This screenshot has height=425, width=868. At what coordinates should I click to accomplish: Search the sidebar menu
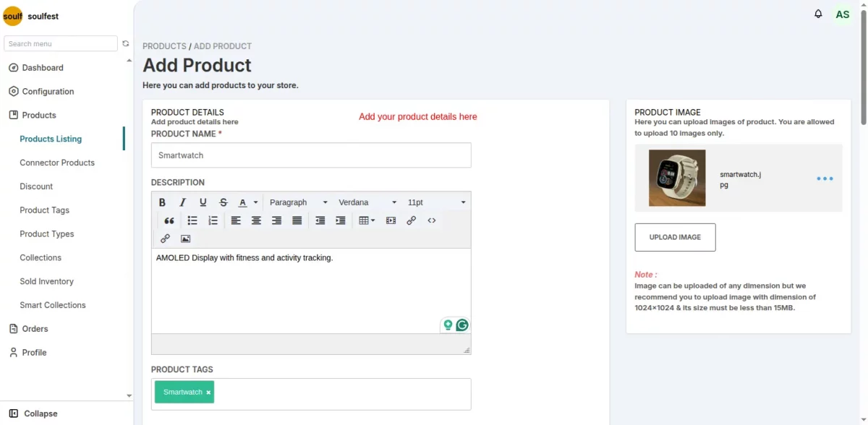pos(61,43)
